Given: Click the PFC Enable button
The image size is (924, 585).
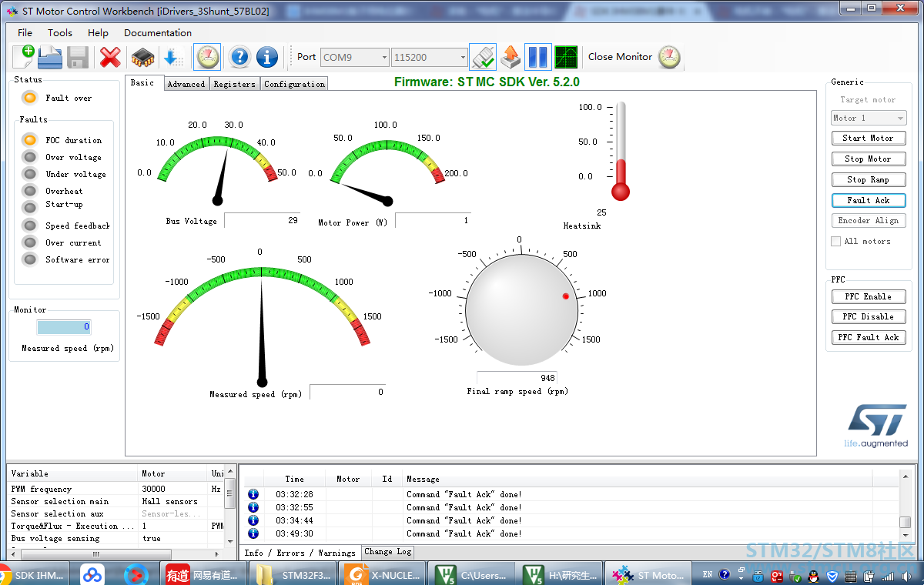Looking at the screenshot, I should point(869,296).
